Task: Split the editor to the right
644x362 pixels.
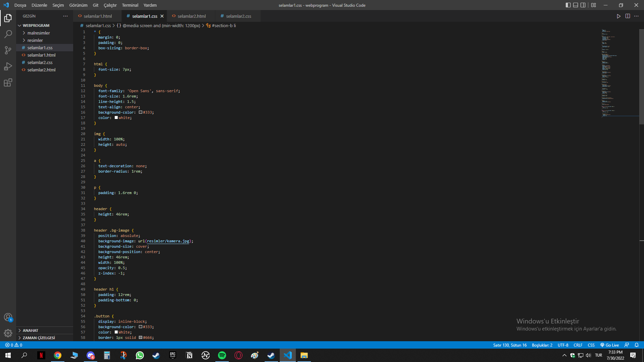Action: pos(628,16)
